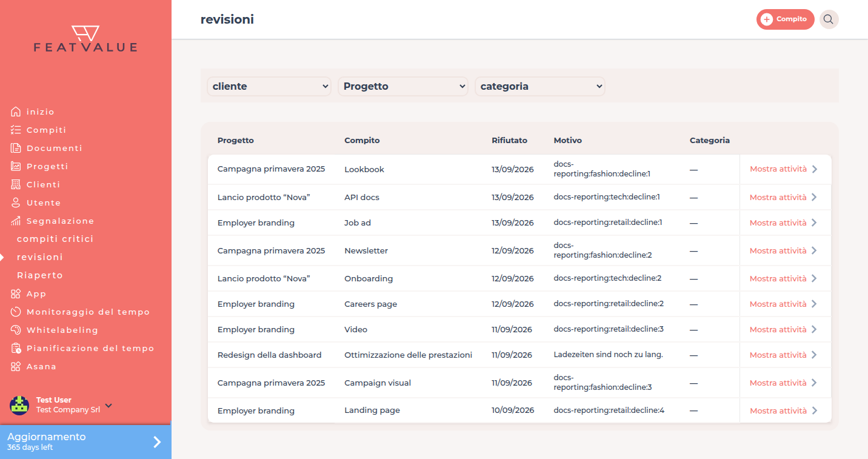Open the Clienti section
This screenshot has width=868, height=459.
tap(44, 184)
